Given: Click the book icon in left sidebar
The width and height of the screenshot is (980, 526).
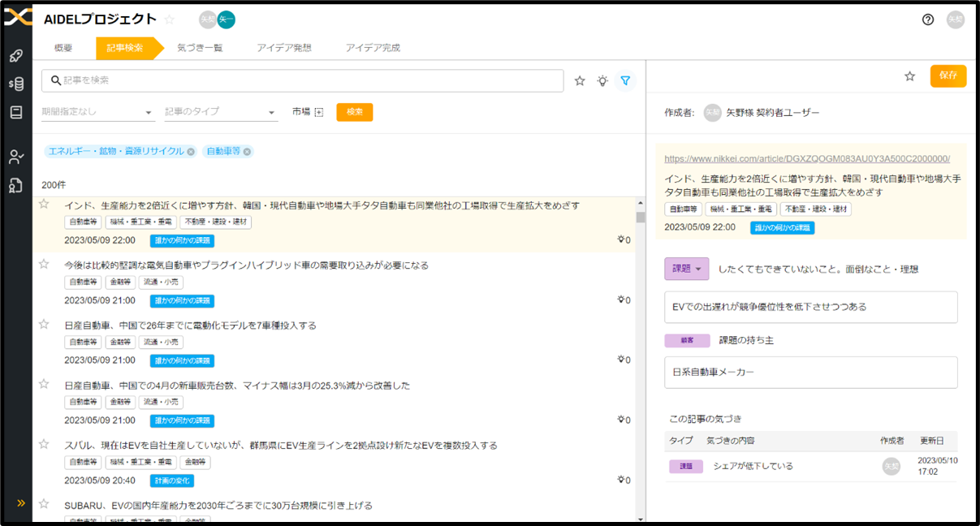Looking at the screenshot, I should coord(15,112).
